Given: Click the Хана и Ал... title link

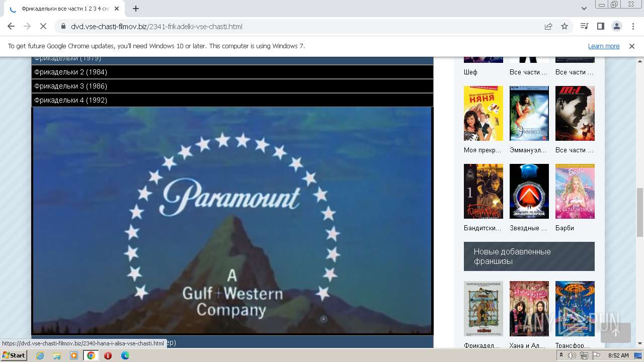Looking at the screenshot, I should point(527,345).
